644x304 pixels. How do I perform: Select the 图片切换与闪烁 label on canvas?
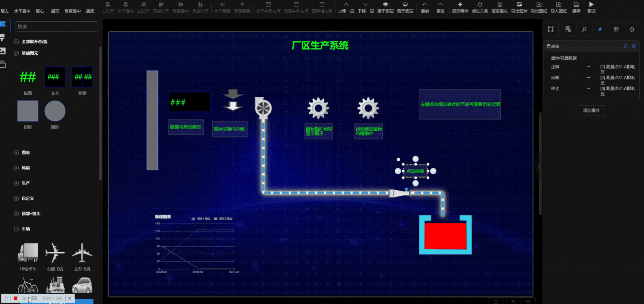click(230, 129)
